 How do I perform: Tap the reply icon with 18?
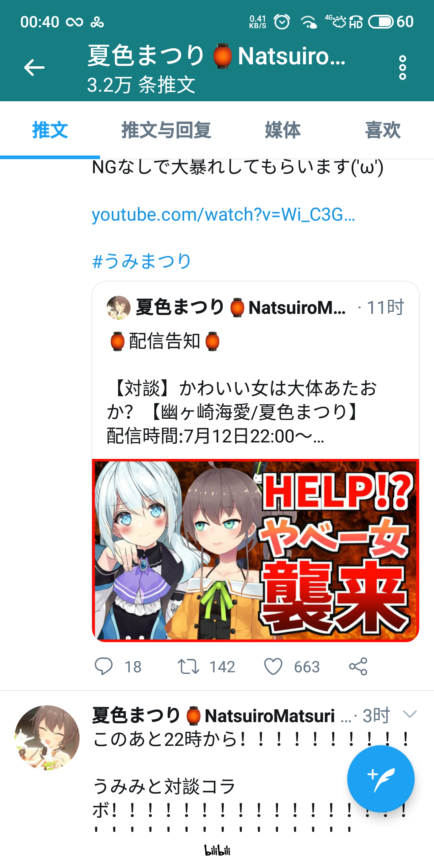(104, 666)
